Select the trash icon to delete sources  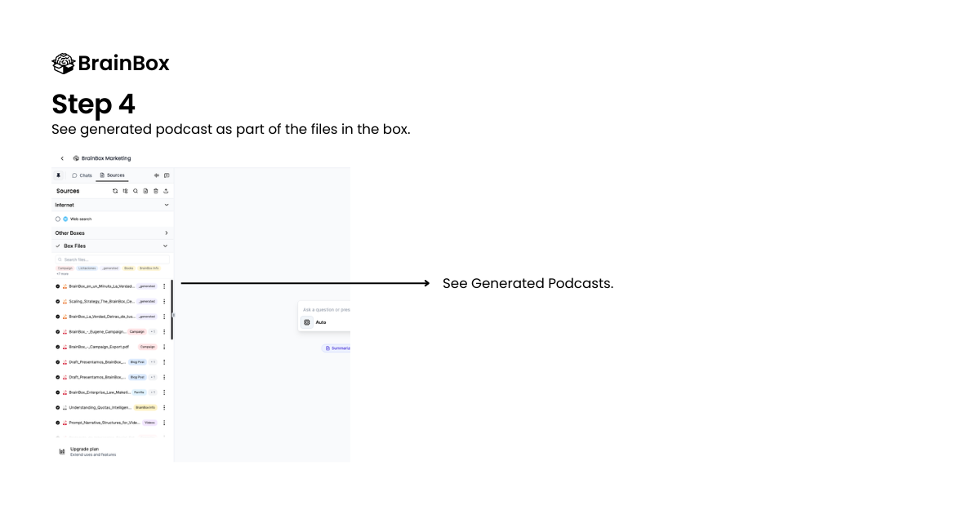tap(156, 191)
